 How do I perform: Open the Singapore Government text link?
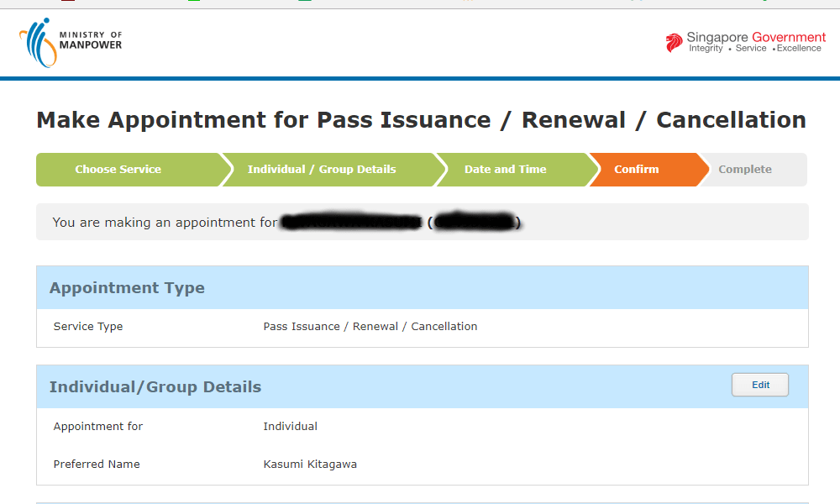pos(755,38)
